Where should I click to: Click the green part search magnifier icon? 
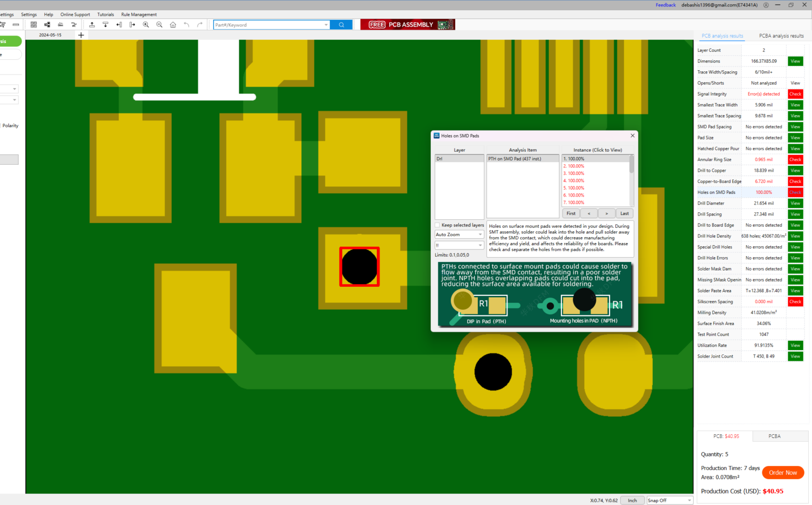click(x=341, y=24)
